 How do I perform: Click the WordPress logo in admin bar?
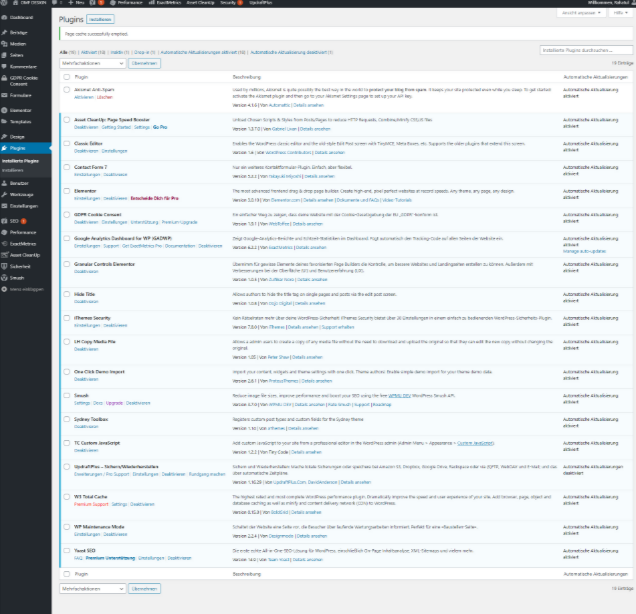pyautogui.click(x=4, y=2)
